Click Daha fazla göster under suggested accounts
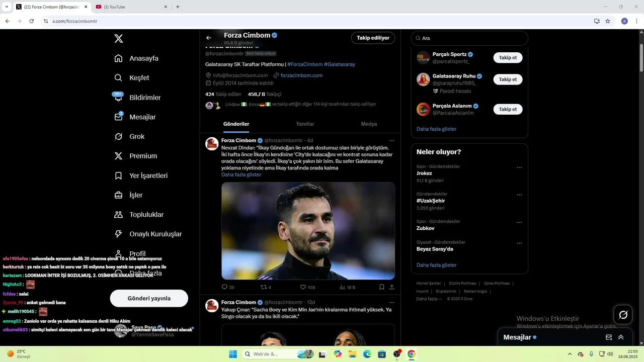The image size is (644, 362). point(436,129)
